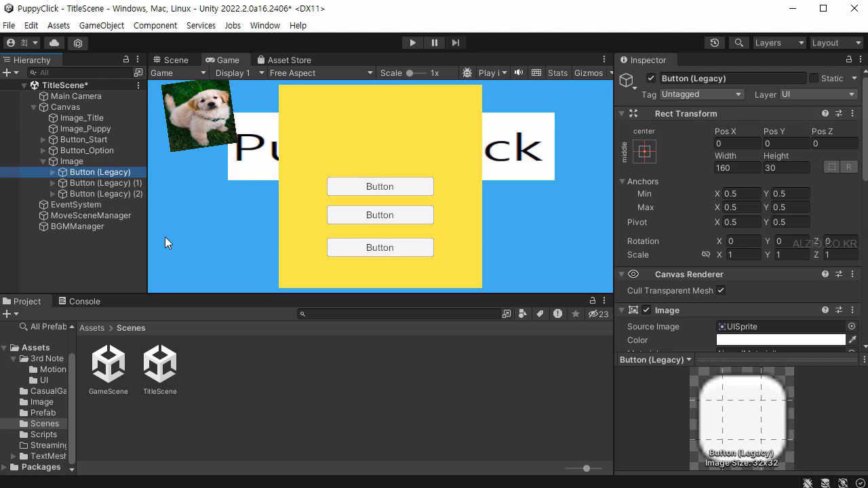Viewport: 868px width, 488px height.
Task: Open the Display 1 dropdown
Action: pos(239,73)
